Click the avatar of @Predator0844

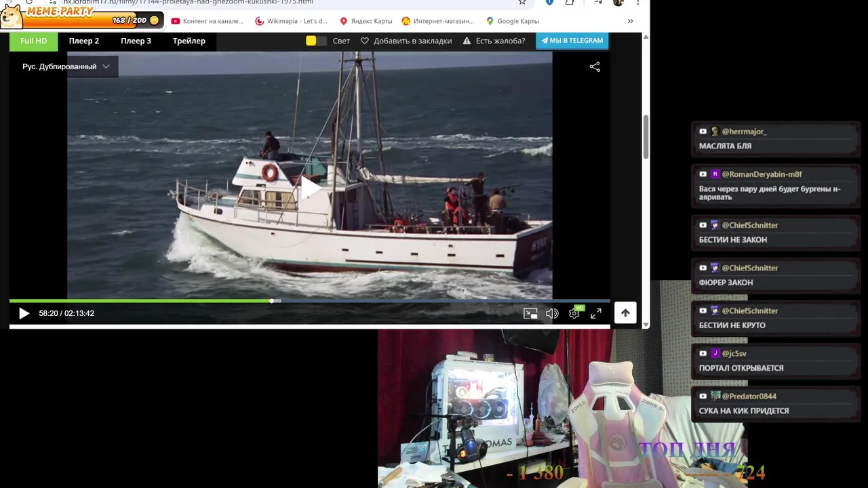click(x=715, y=396)
